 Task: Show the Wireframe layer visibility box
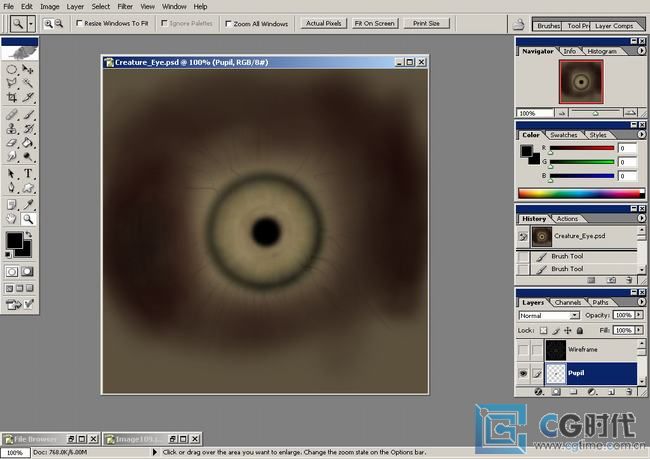523,350
